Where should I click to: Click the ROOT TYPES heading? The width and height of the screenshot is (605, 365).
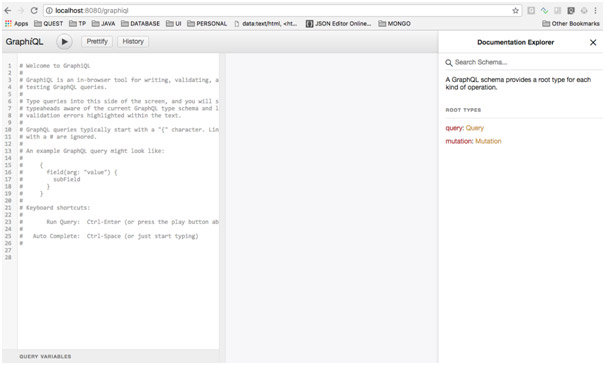tap(463, 110)
